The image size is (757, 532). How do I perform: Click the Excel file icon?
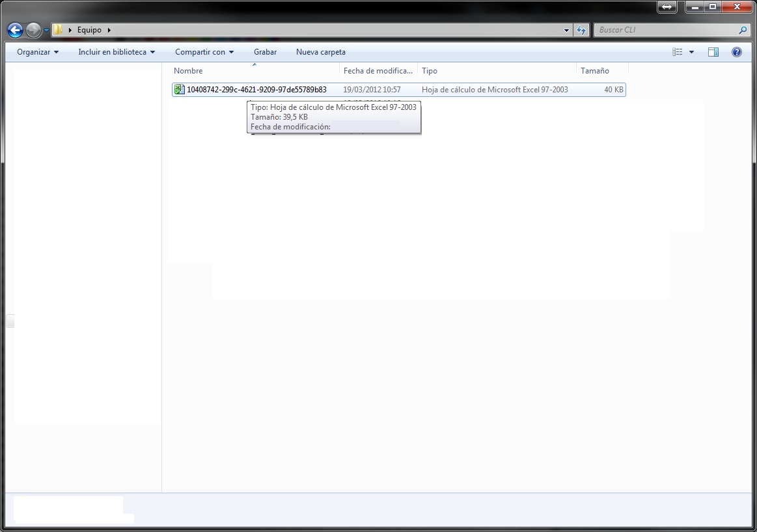coord(180,90)
